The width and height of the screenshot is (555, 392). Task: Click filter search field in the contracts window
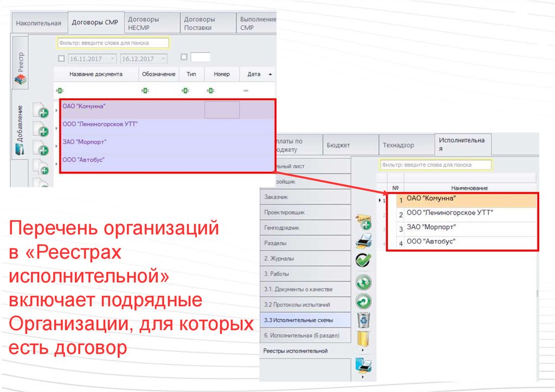click(113, 43)
